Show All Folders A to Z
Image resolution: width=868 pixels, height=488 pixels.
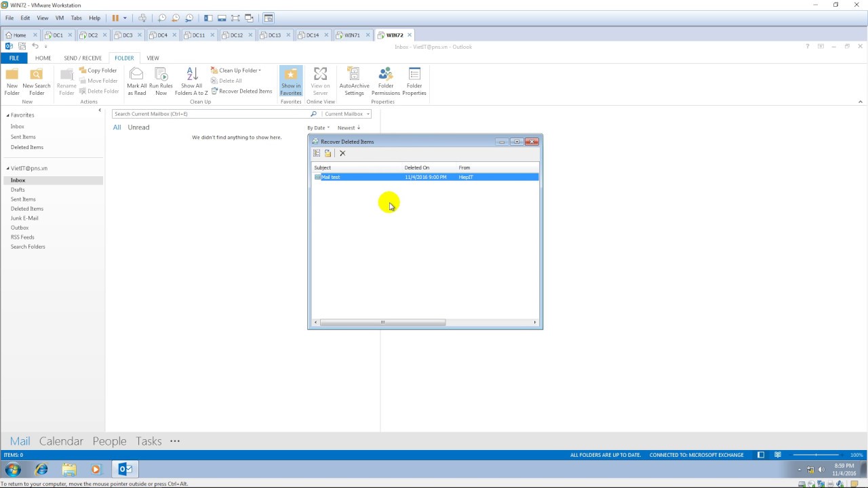pyautogui.click(x=191, y=81)
